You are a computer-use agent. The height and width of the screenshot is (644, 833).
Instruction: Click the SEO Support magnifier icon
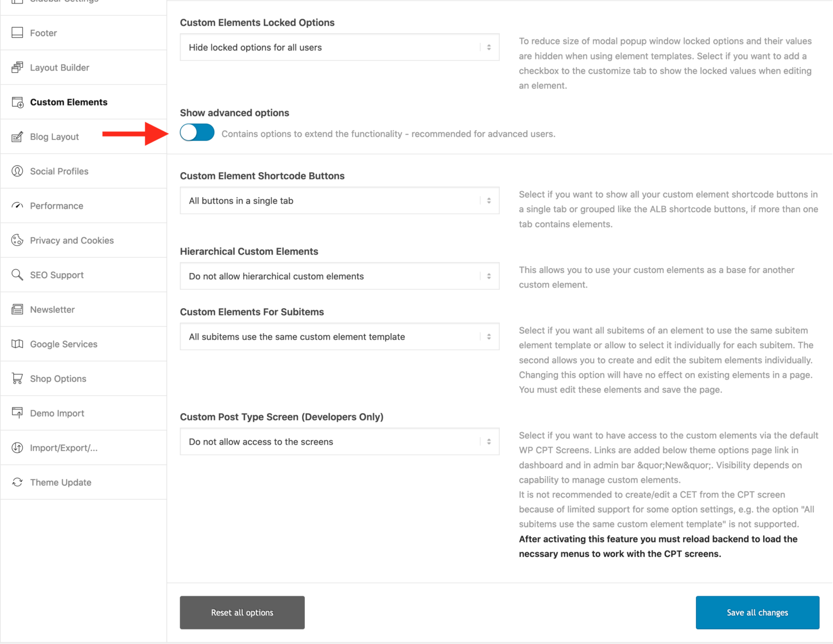tap(17, 274)
